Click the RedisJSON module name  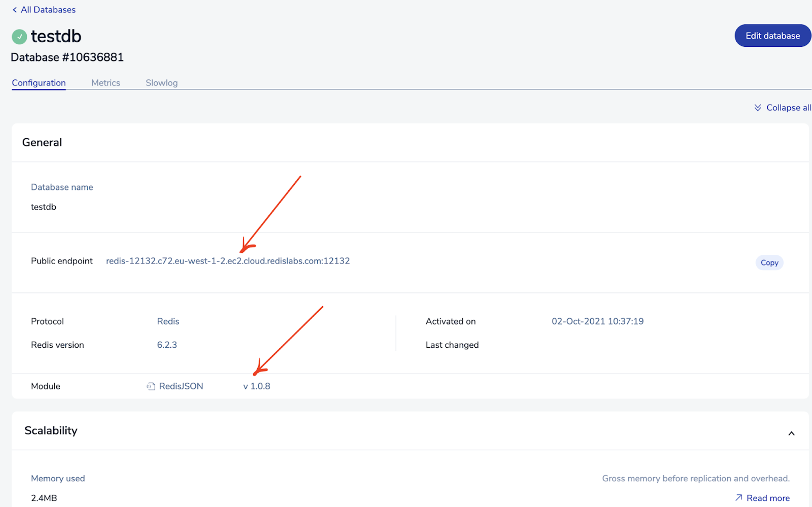[181, 386]
